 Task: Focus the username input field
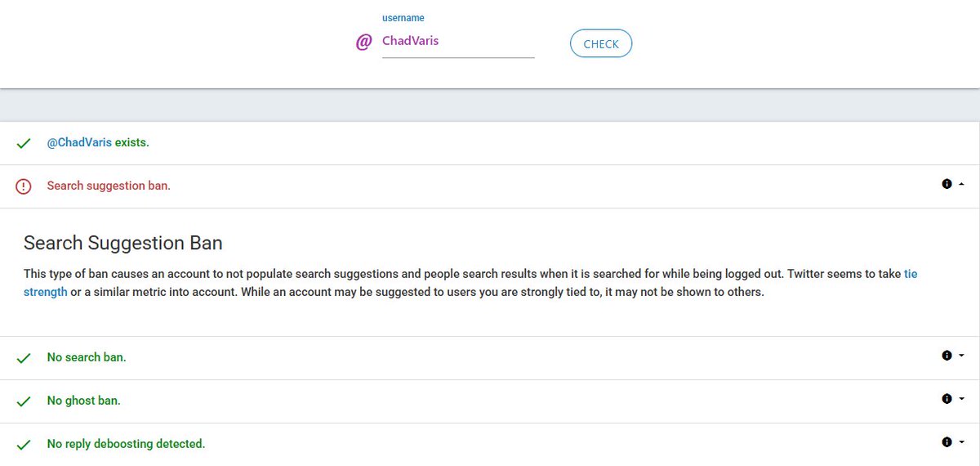[458, 42]
